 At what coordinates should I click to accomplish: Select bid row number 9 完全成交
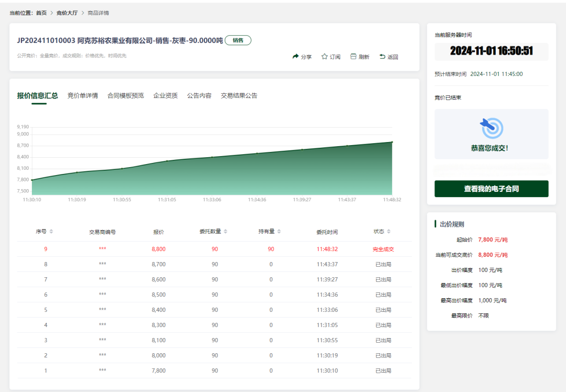pyautogui.click(x=214, y=249)
